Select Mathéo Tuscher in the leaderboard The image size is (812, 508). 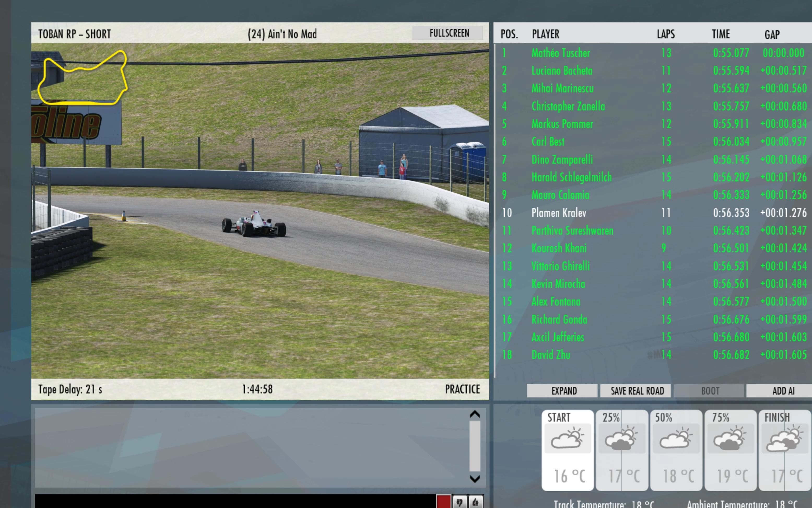560,53
